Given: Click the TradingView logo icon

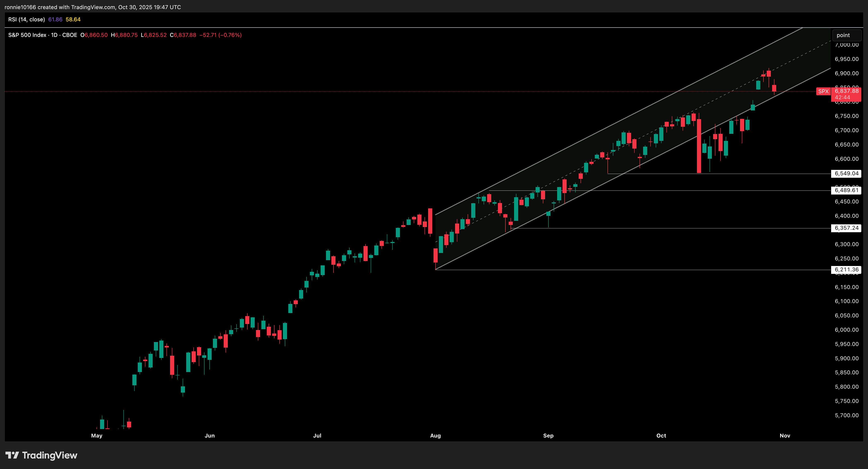Looking at the screenshot, I should pos(12,455).
